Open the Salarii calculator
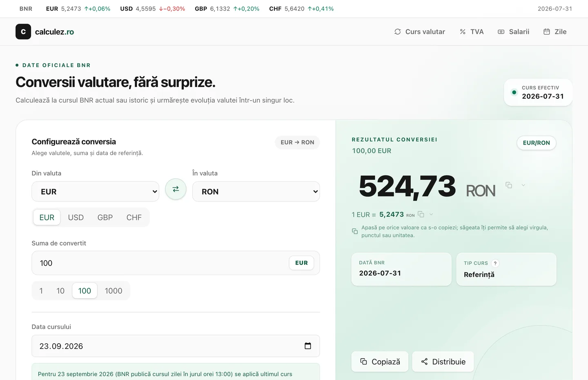This screenshot has height=380, width=588. [x=514, y=31]
